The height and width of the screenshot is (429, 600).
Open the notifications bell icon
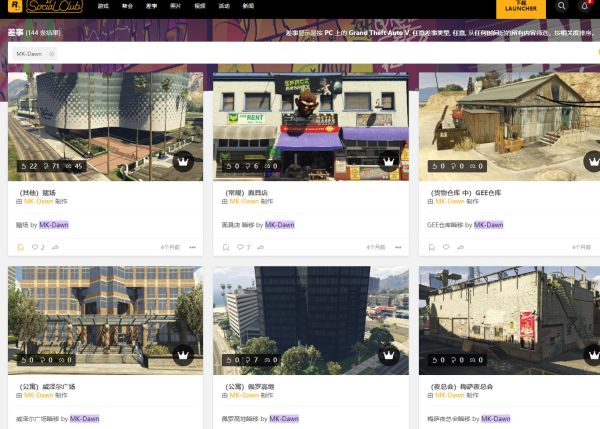(585, 6)
